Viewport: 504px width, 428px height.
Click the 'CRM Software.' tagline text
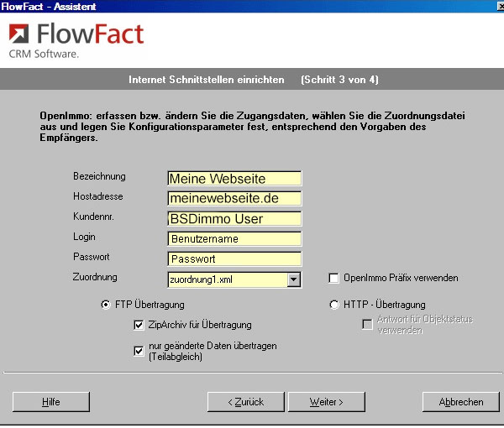(x=44, y=54)
